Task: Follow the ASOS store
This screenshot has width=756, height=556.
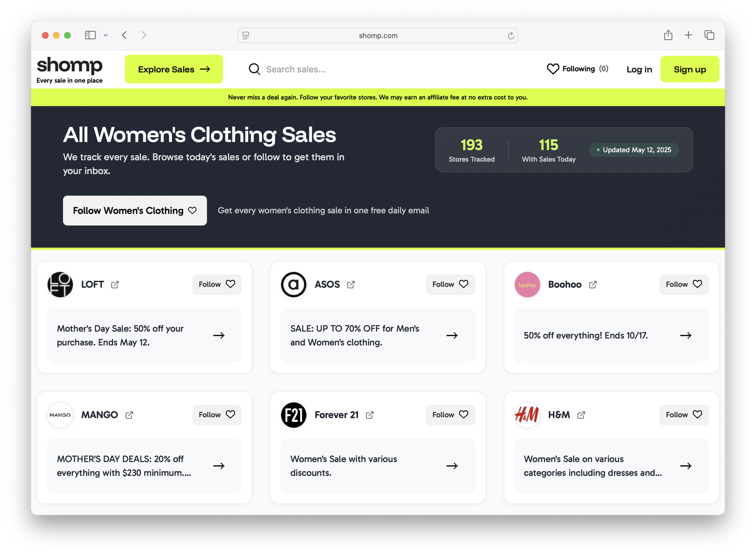Action: pyautogui.click(x=450, y=284)
